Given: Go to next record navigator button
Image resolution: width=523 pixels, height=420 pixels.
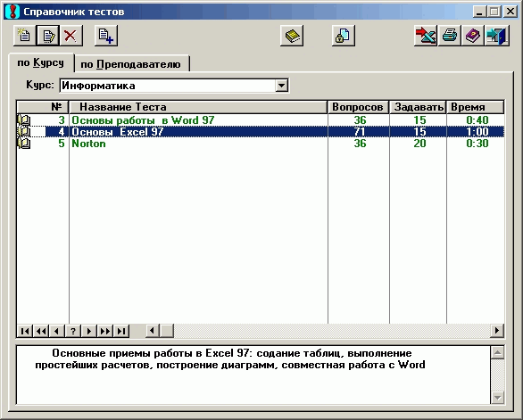Looking at the screenshot, I should pyautogui.click(x=88, y=331).
